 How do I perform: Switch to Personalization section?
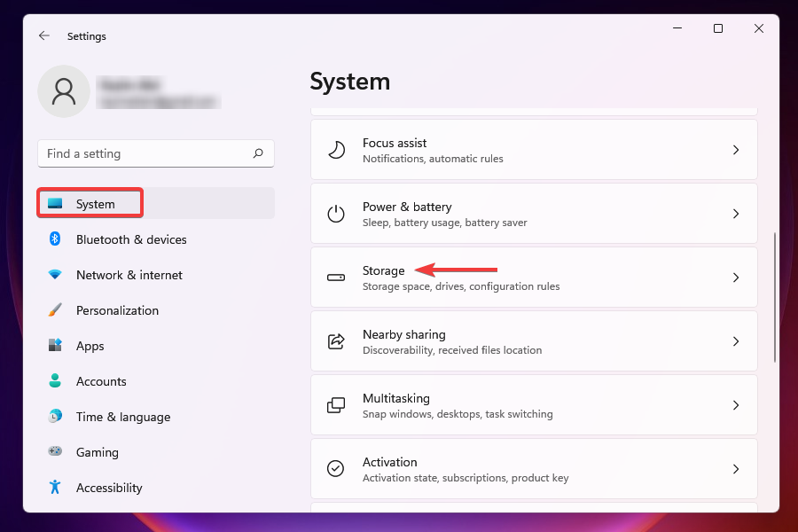pos(156,310)
